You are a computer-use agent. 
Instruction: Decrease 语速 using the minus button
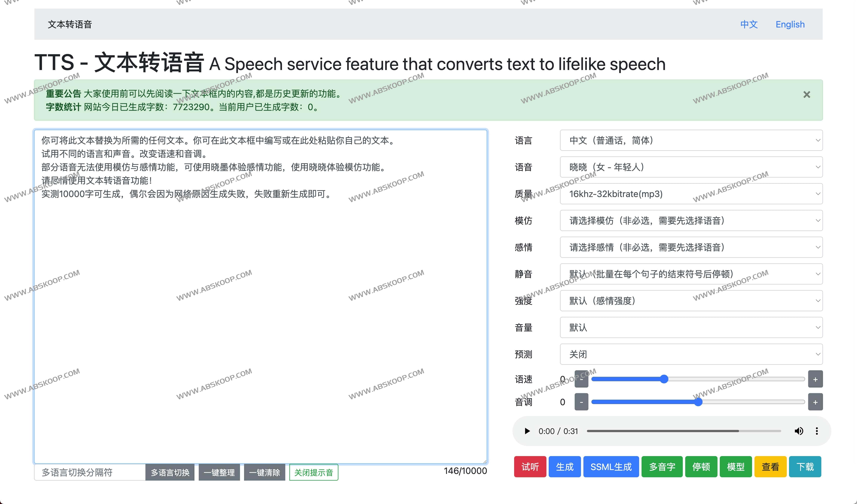581,379
